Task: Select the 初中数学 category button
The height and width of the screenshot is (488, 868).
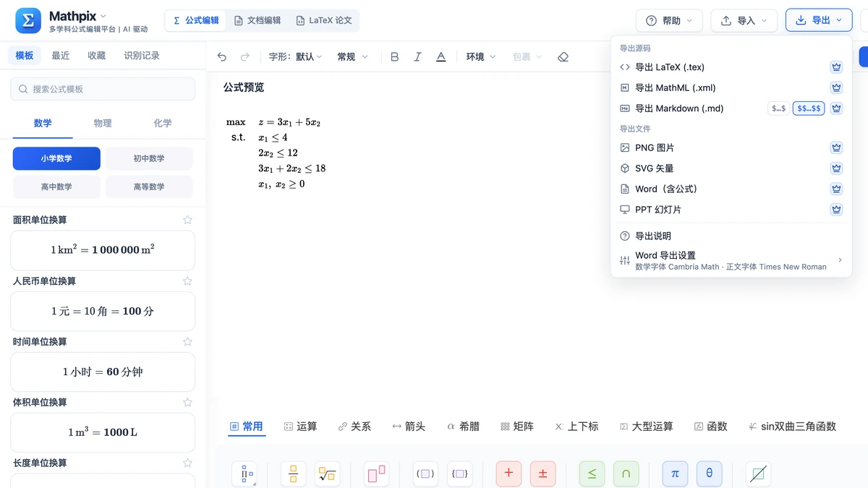Action: point(149,158)
